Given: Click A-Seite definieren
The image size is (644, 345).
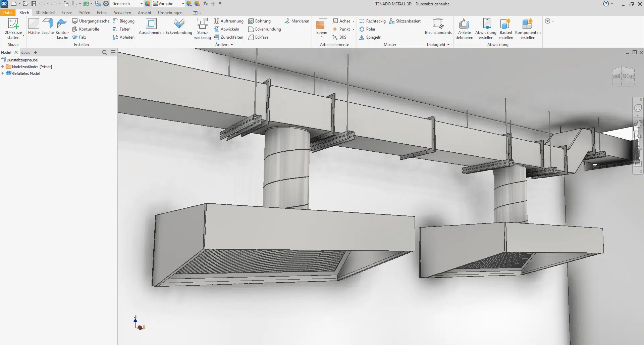Looking at the screenshot, I should 464,29.
